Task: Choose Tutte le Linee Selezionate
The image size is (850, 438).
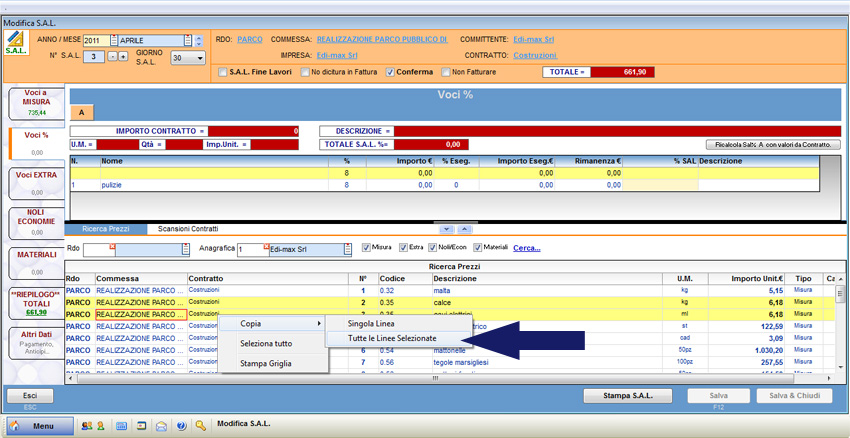Action: [x=391, y=338]
